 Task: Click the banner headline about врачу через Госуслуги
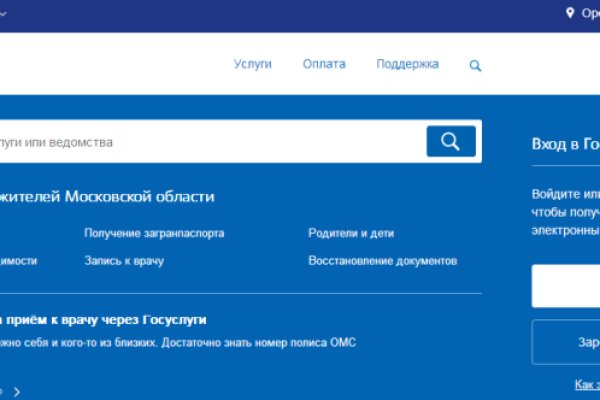pyautogui.click(x=103, y=320)
